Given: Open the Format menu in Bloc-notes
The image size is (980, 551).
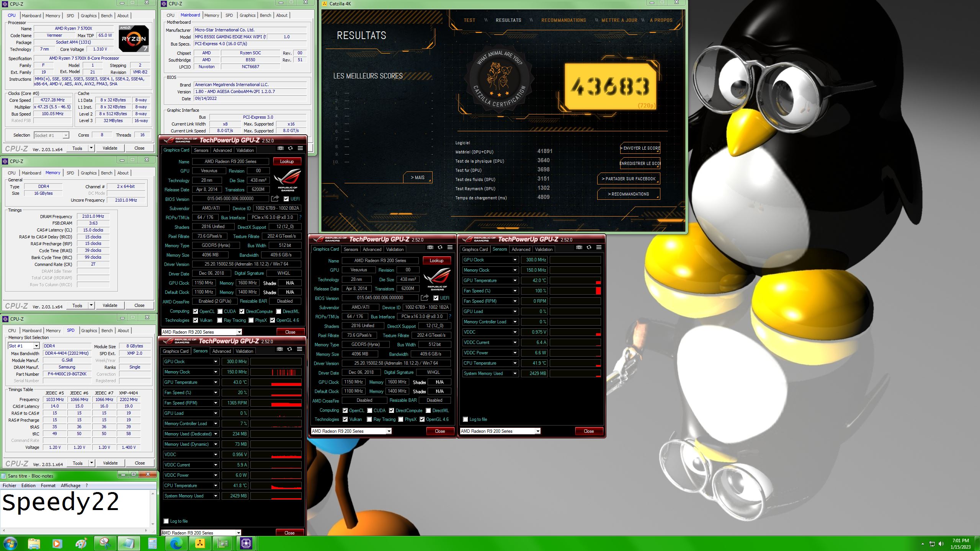Looking at the screenshot, I should click(48, 486).
